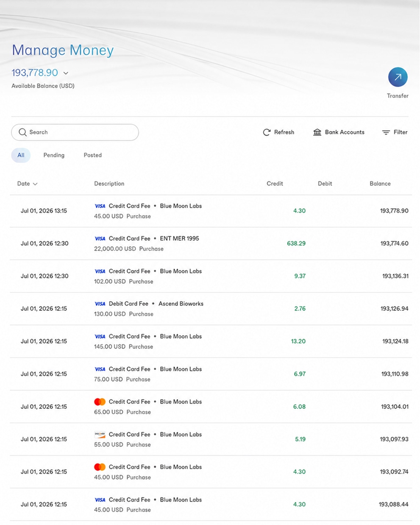Click 145.00 USD Purchase detail

click(124, 347)
